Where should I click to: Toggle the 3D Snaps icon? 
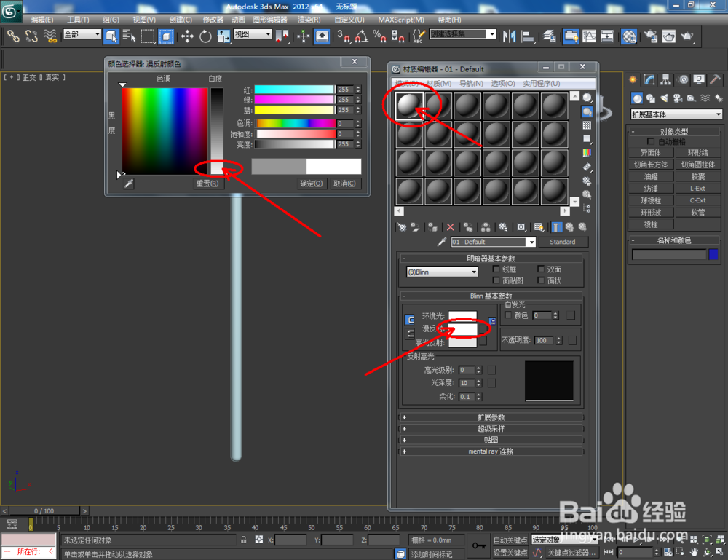pos(344,36)
